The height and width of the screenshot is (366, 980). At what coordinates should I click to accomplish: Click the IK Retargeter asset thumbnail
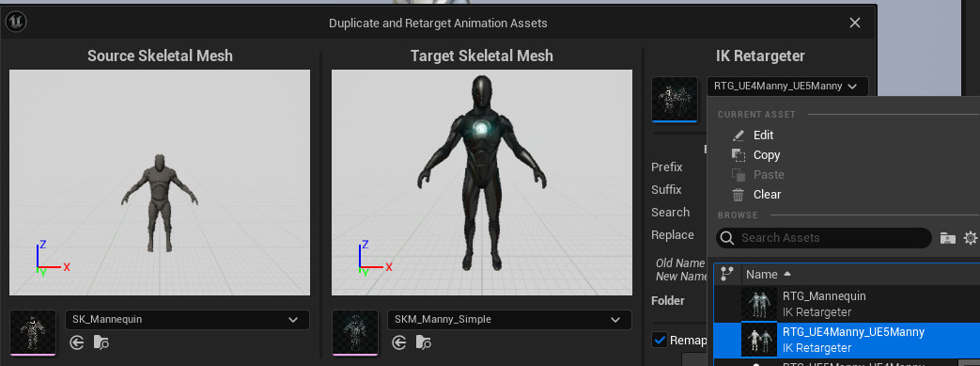pyautogui.click(x=675, y=99)
